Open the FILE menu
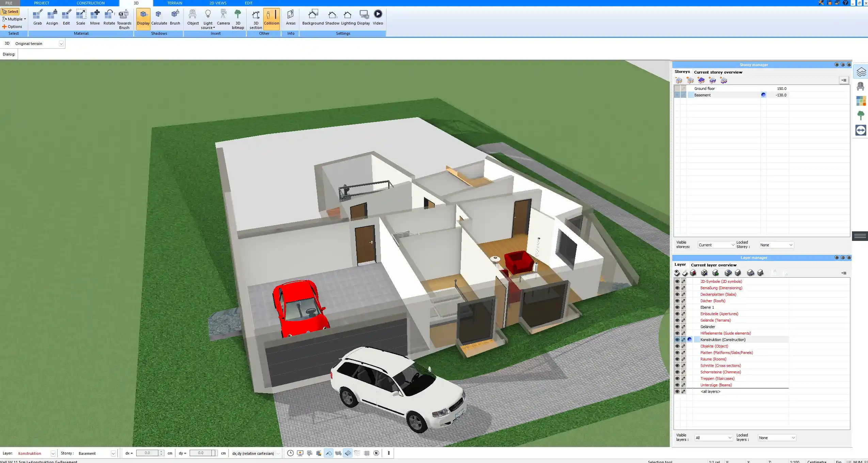The image size is (868, 463). [x=9, y=3]
